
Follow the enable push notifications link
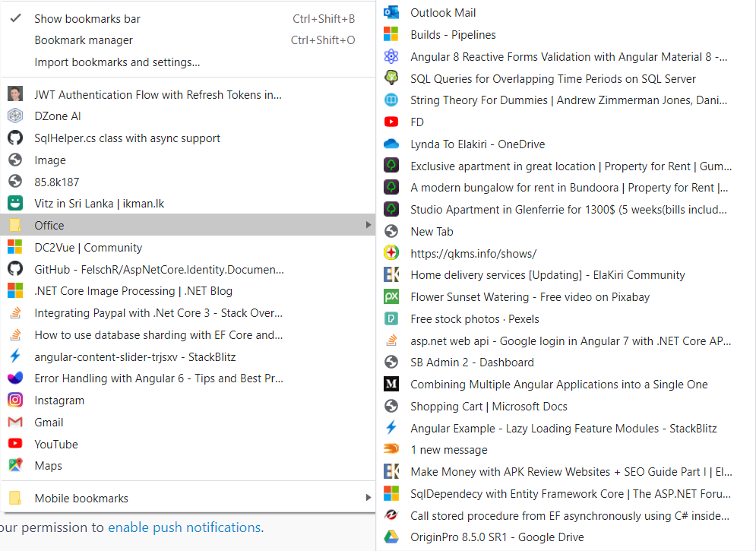(x=185, y=527)
